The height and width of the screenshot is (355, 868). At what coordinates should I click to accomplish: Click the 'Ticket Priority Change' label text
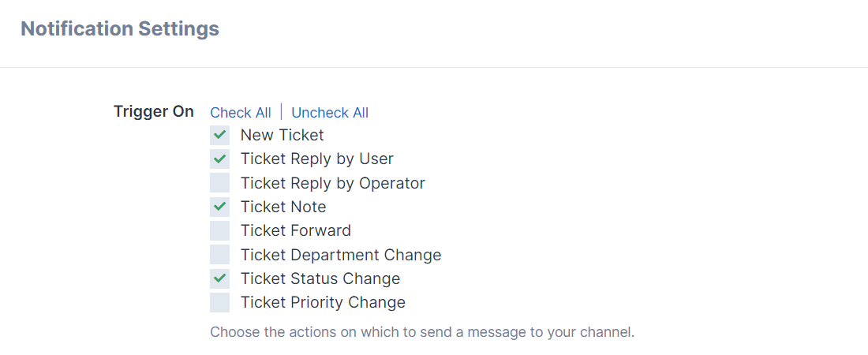[323, 302]
